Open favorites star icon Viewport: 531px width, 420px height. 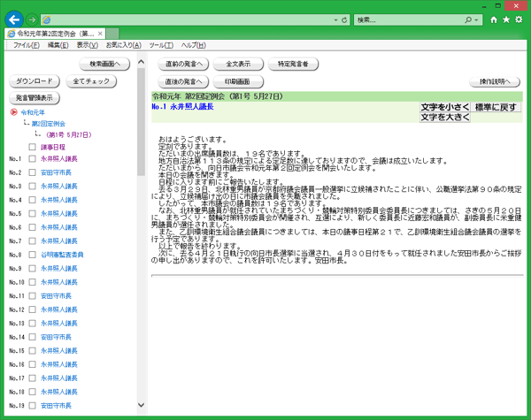[506, 19]
